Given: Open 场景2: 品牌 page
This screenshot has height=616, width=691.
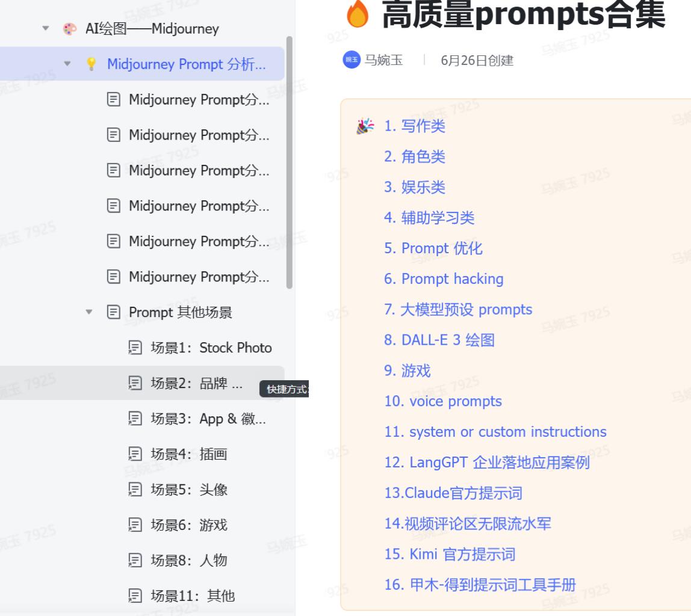Looking at the screenshot, I should [x=197, y=383].
